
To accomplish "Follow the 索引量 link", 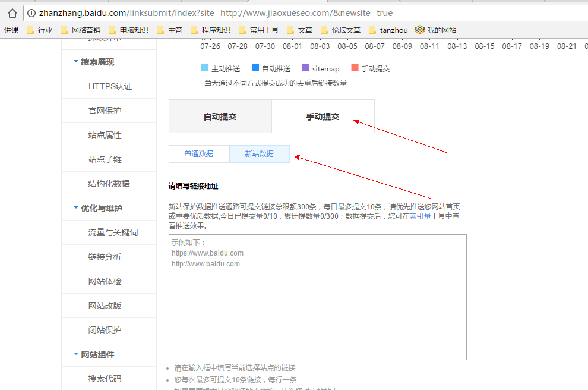I will click(x=420, y=216).
